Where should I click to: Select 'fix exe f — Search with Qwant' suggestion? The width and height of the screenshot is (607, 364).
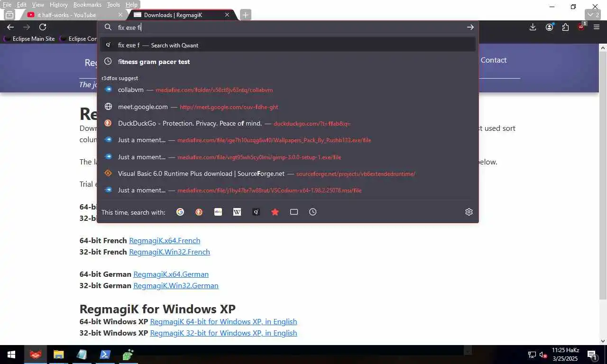(x=288, y=45)
